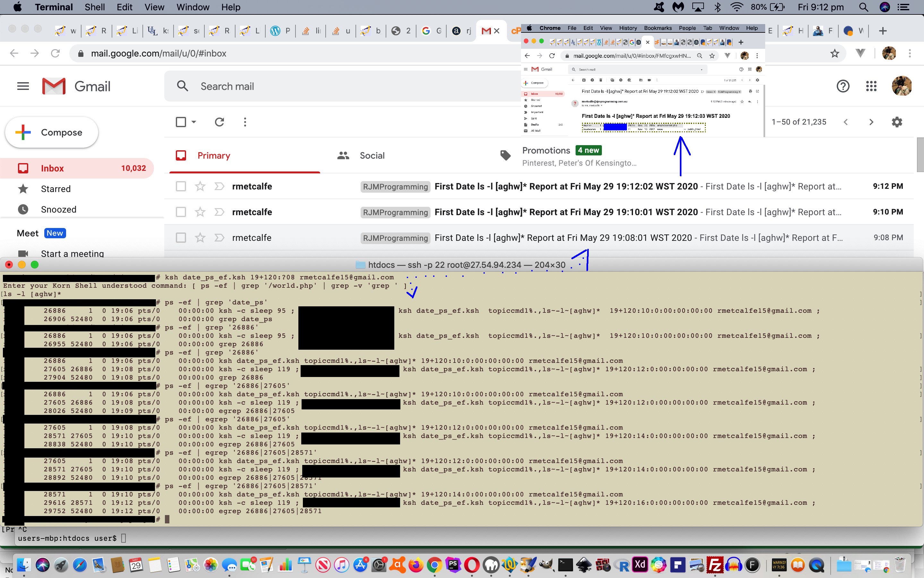Switch to the WordPress browser tab

tap(280, 31)
